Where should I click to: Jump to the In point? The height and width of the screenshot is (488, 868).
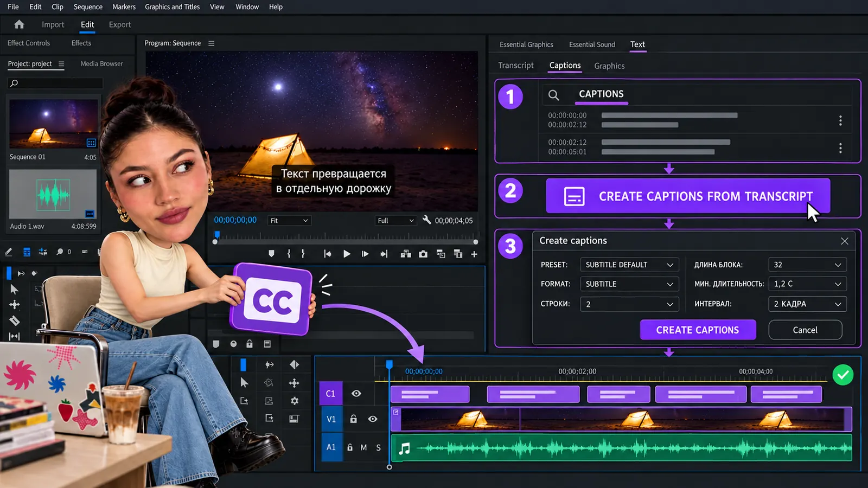point(327,254)
